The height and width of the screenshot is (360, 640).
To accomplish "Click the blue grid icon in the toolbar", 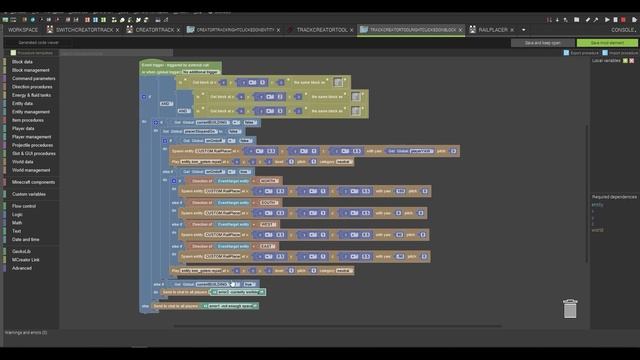I will pyautogui.click(x=95, y=20).
